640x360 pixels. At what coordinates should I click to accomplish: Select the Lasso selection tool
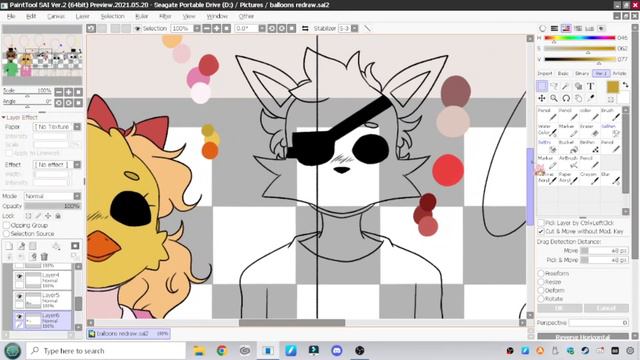554,86
